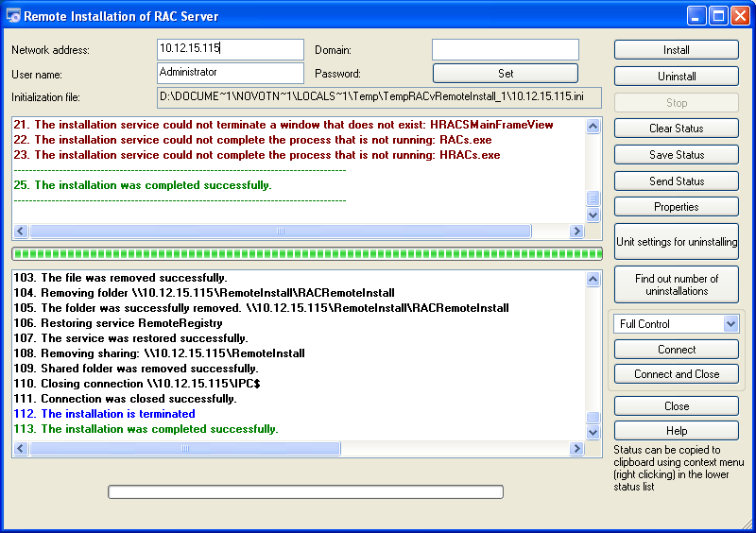Image resolution: width=756 pixels, height=533 pixels.
Task: Maximize the RAC Server installation window
Action: click(x=718, y=16)
